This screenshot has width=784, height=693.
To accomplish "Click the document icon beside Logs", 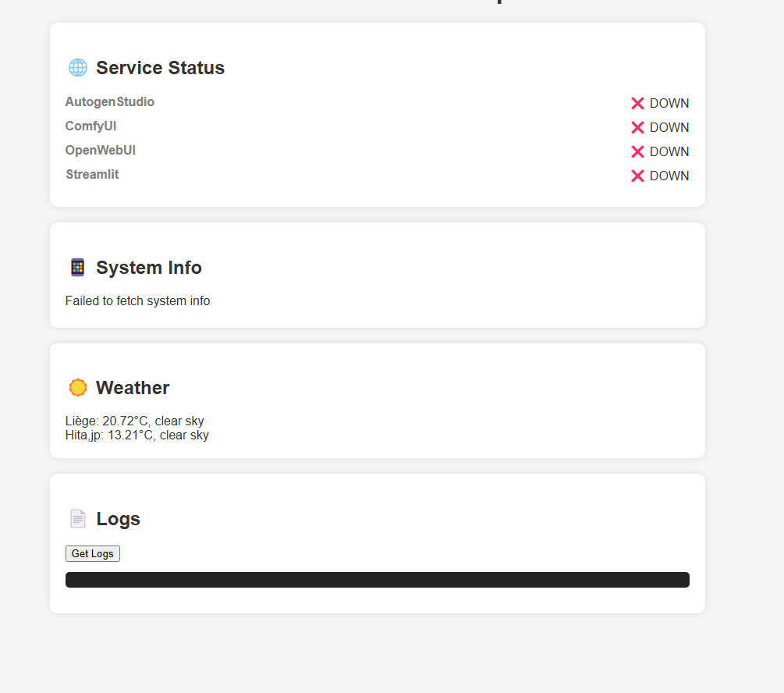I will tap(78, 519).
